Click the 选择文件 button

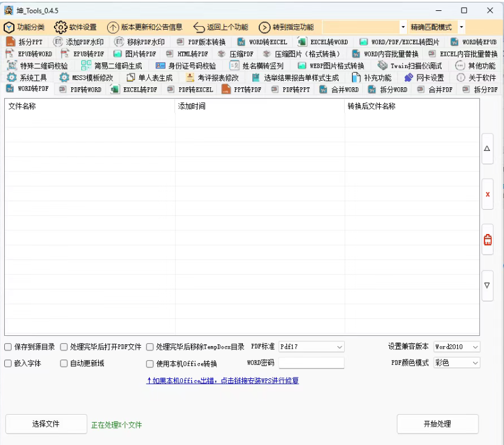[45, 424]
